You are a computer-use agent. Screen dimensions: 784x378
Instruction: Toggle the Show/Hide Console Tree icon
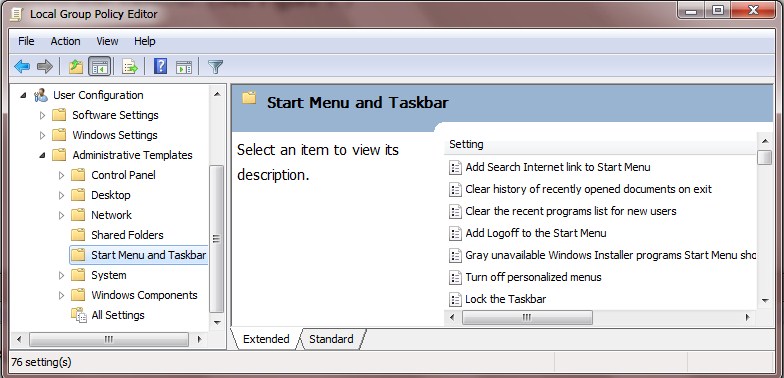(99, 66)
